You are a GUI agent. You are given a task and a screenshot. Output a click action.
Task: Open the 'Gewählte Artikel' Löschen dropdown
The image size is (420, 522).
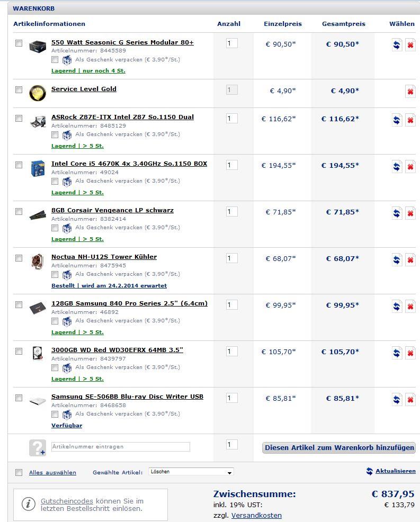pos(191,472)
